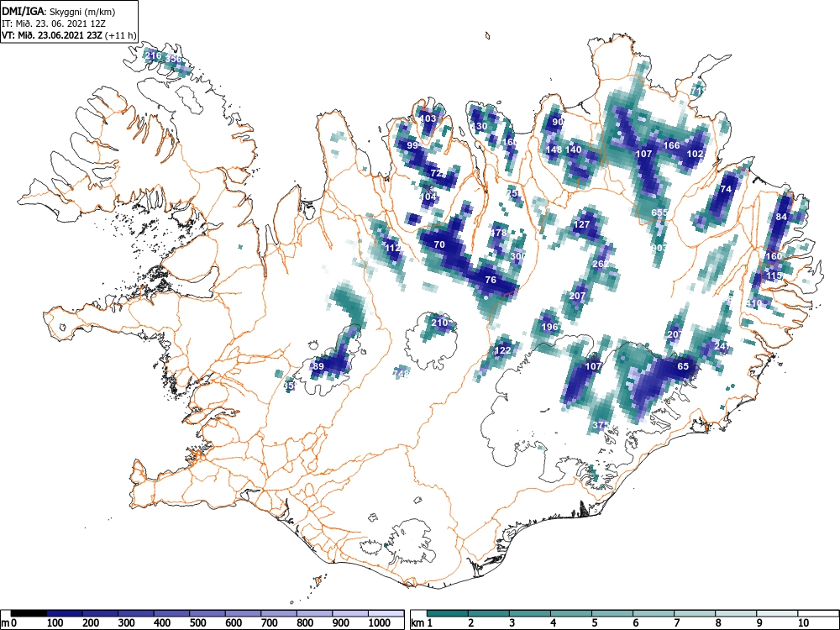The width and height of the screenshot is (840, 630).
Task: Click the visibility value 748 on the map
Action: coord(401,374)
